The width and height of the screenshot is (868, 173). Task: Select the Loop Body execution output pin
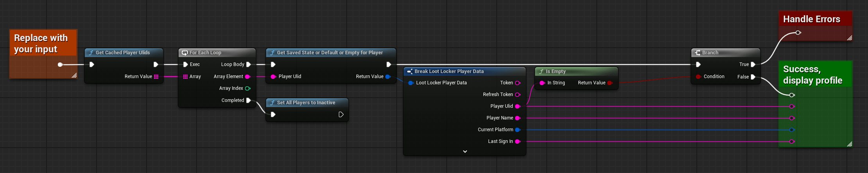click(248, 64)
